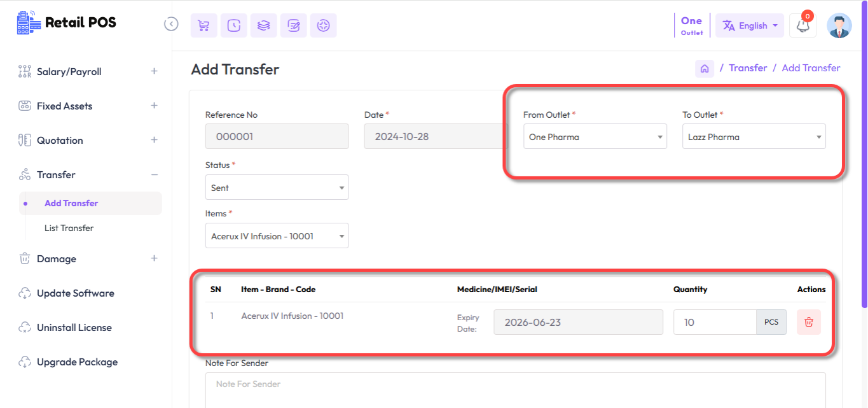Open the English language selector
The image size is (868, 408).
[750, 25]
